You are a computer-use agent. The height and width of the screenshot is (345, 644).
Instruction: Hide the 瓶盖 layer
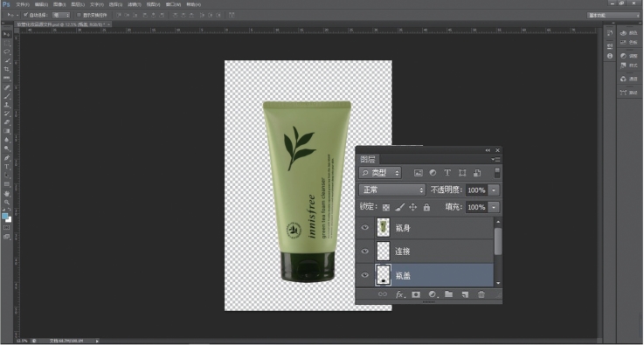[x=364, y=275]
